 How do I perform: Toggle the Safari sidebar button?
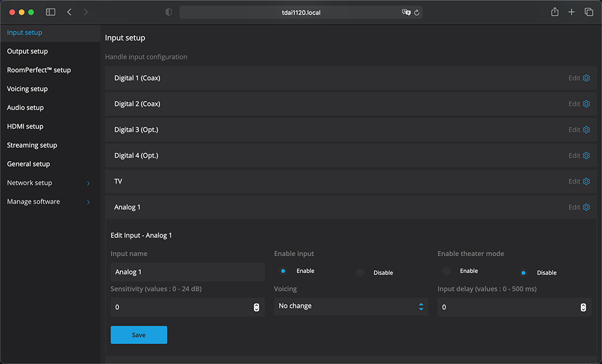tap(51, 12)
